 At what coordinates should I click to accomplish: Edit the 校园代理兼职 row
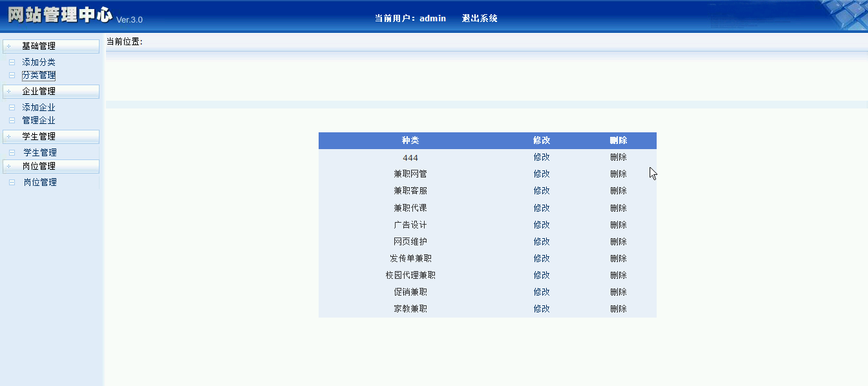pos(542,275)
